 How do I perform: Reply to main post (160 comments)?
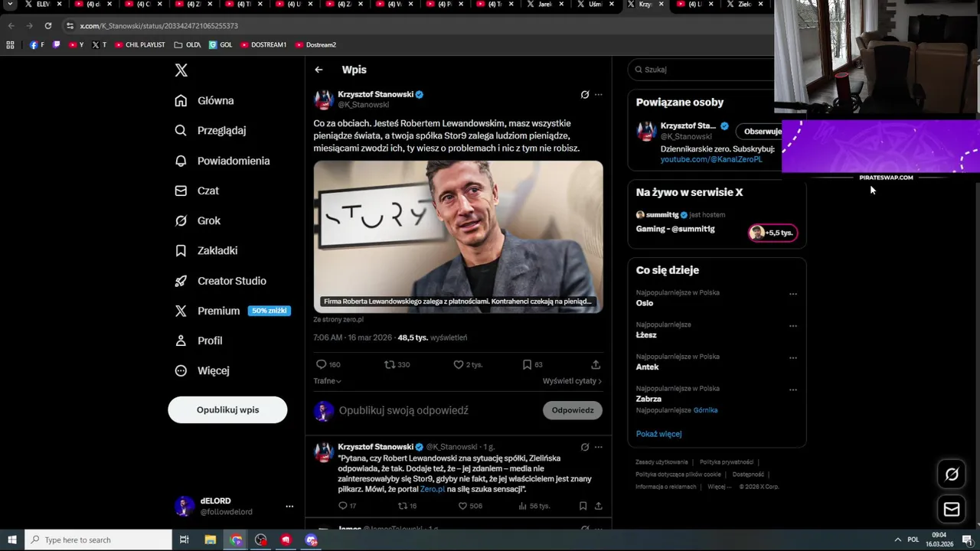pyautogui.click(x=328, y=365)
